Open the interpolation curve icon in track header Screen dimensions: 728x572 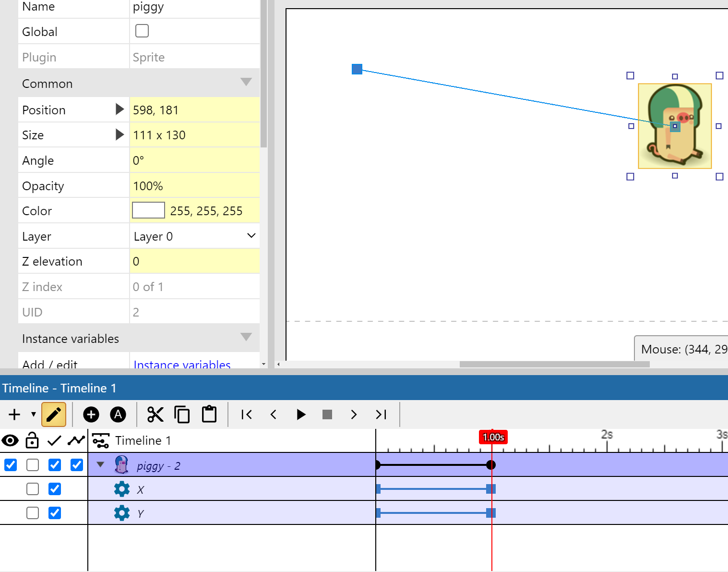(x=75, y=440)
